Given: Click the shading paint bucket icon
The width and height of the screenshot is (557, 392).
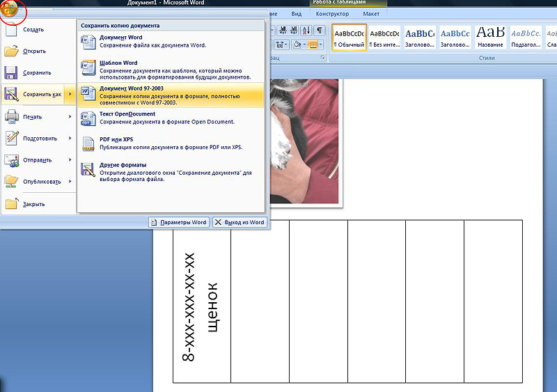Looking at the screenshot, I should pyautogui.click(x=297, y=45).
